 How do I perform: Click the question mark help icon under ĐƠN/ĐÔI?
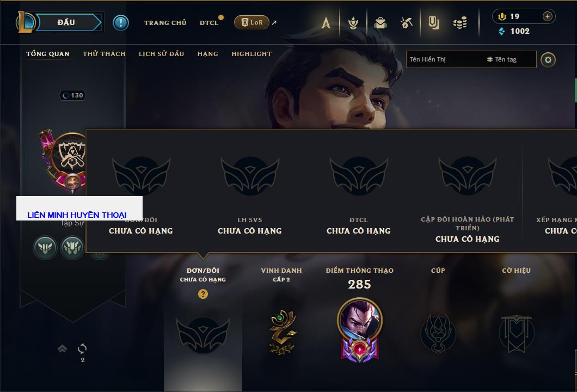(202, 293)
